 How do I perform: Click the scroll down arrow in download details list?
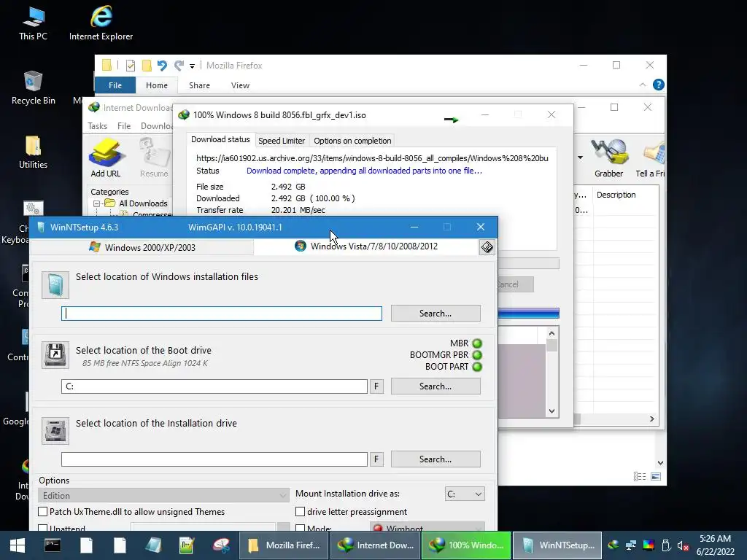pos(551,411)
